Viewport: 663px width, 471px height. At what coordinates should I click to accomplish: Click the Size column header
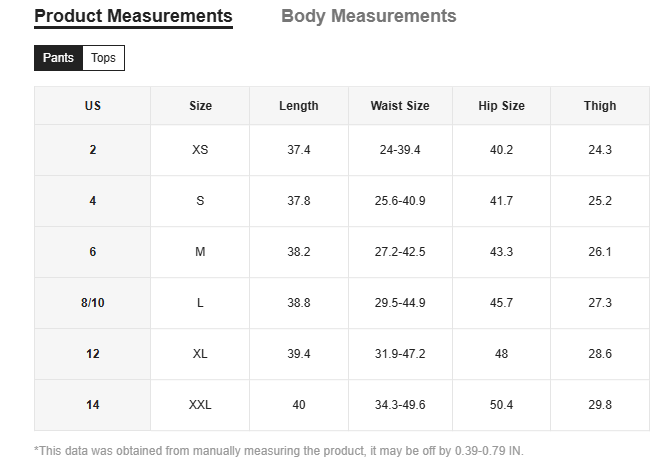coord(200,106)
